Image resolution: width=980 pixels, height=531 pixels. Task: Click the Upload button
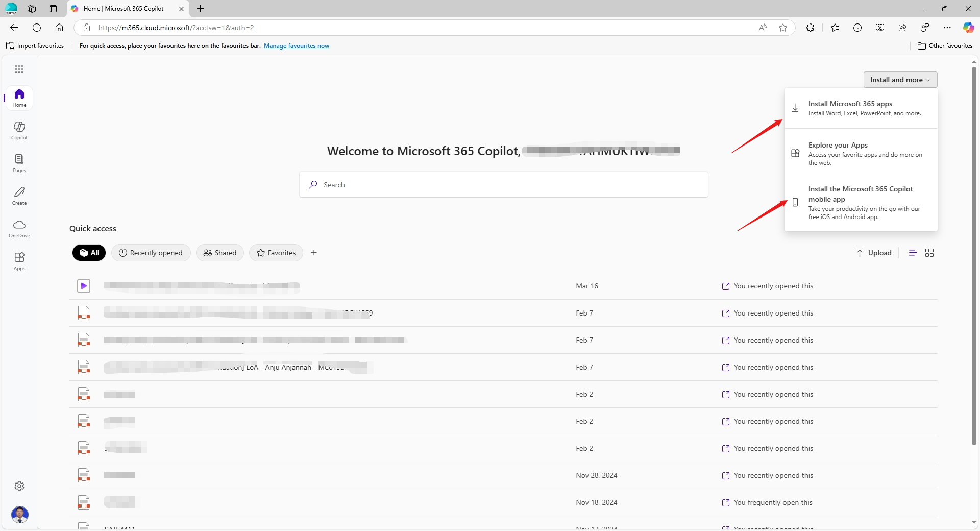pyautogui.click(x=873, y=253)
